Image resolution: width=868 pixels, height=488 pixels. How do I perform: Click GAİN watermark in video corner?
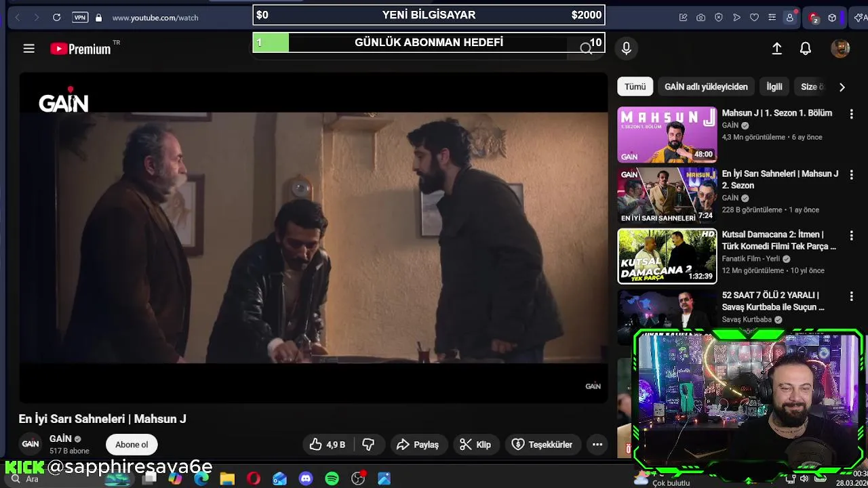(593, 386)
